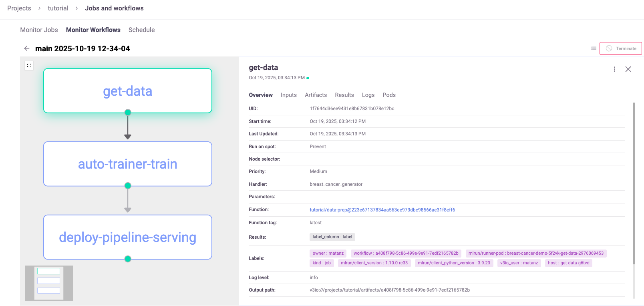This screenshot has height=306, width=644.
Task: Click the mlrun/runner-pod label chip
Action: pyautogui.click(x=536, y=254)
